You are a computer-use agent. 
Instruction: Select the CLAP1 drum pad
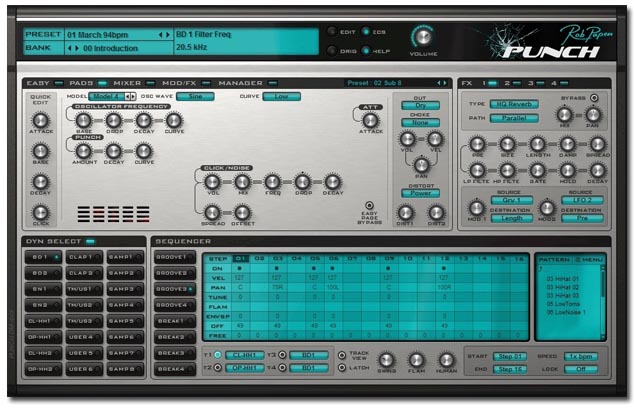(84, 257)
